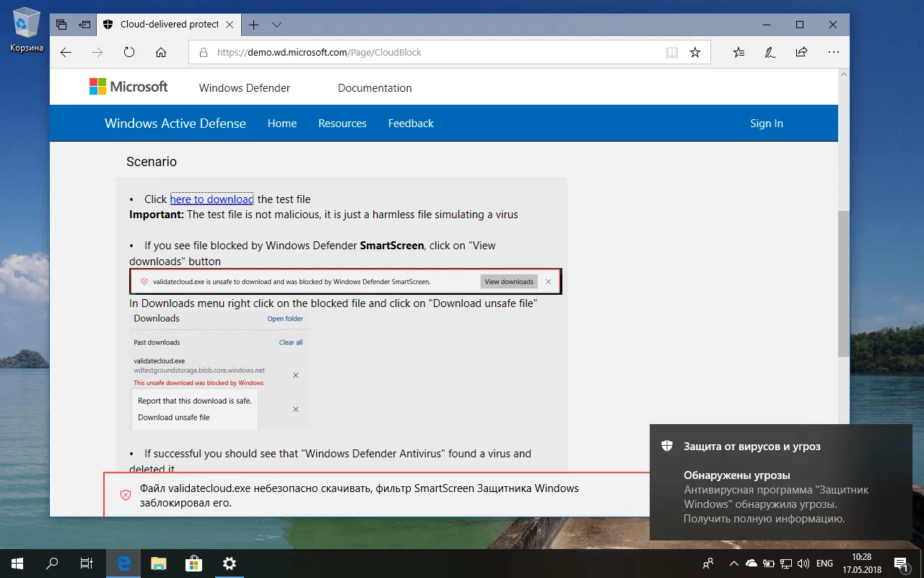Viewport: 924px width, 578px height.
Task: Open taskbar Search
Action: (x=52, y=563)
